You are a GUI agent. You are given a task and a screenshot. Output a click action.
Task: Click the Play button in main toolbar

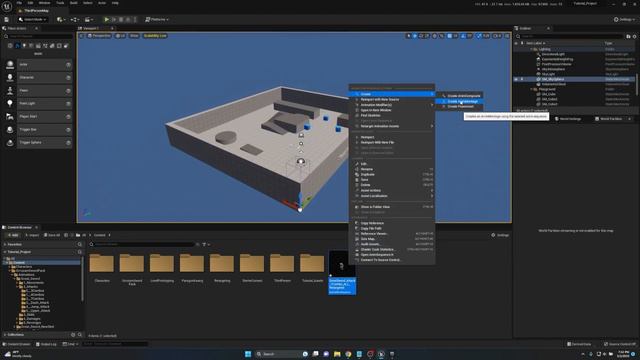(x=107, y=19)
